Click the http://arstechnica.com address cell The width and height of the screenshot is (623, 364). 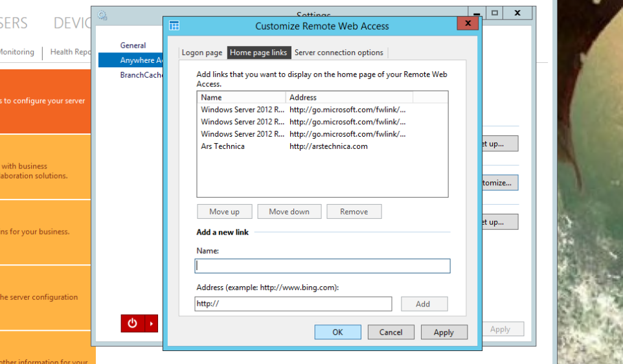[328, 146]
